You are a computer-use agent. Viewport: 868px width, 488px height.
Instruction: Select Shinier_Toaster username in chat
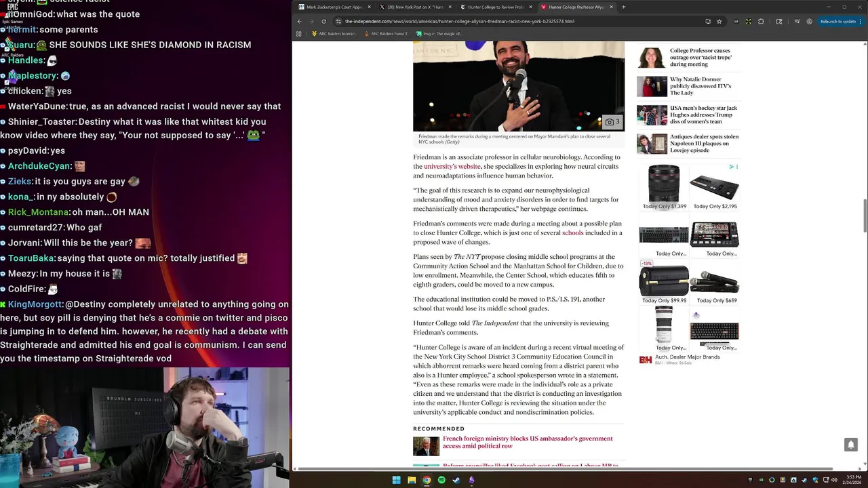point(42,122)
